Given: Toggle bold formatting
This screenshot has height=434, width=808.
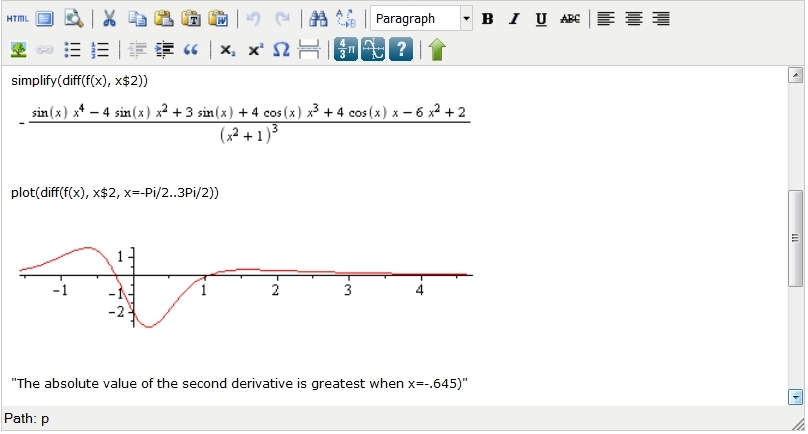Looking at the screenshot, I should (x=487, y=18).
